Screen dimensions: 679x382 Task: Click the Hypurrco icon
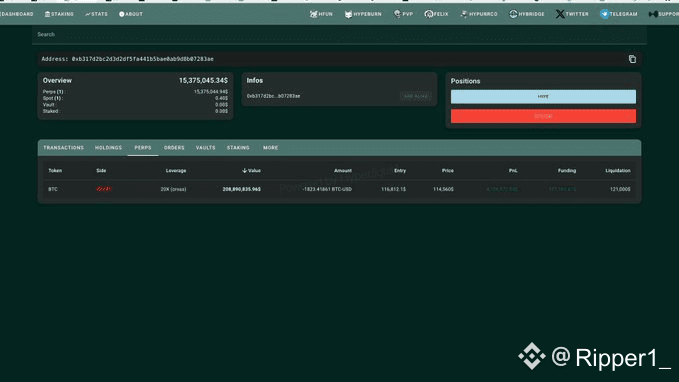click(463, 14)
